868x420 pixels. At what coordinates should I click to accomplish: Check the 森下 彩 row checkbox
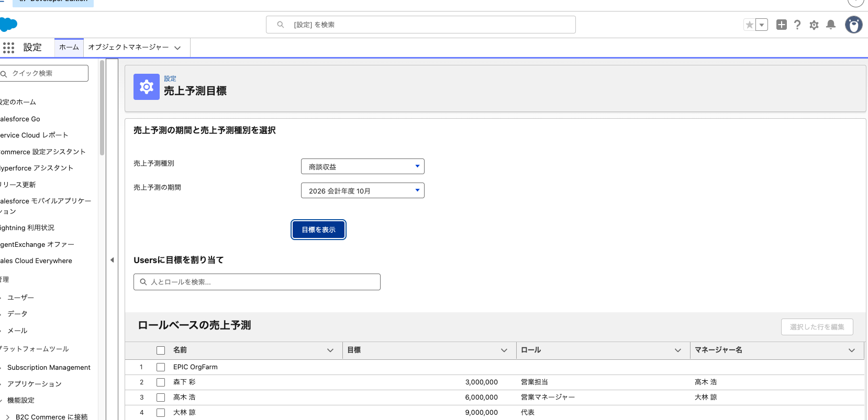(x=161, y=382)
